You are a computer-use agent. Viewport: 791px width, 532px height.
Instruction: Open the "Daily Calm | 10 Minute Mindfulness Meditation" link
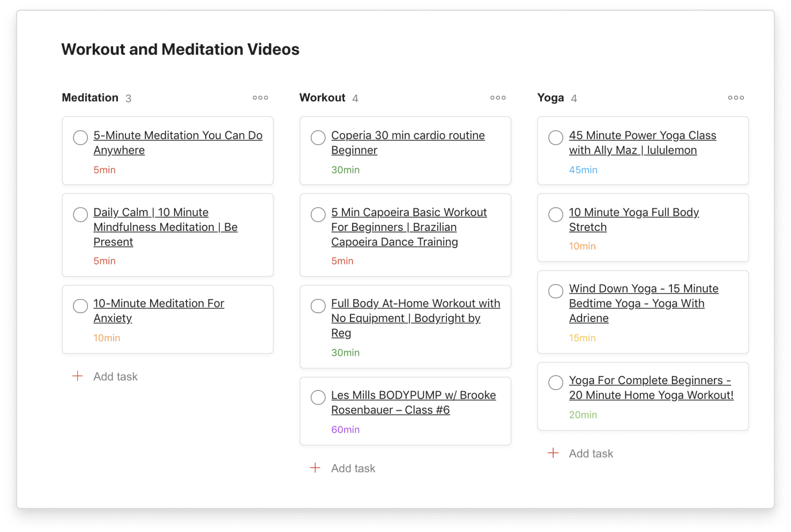(x=165, y=227)
